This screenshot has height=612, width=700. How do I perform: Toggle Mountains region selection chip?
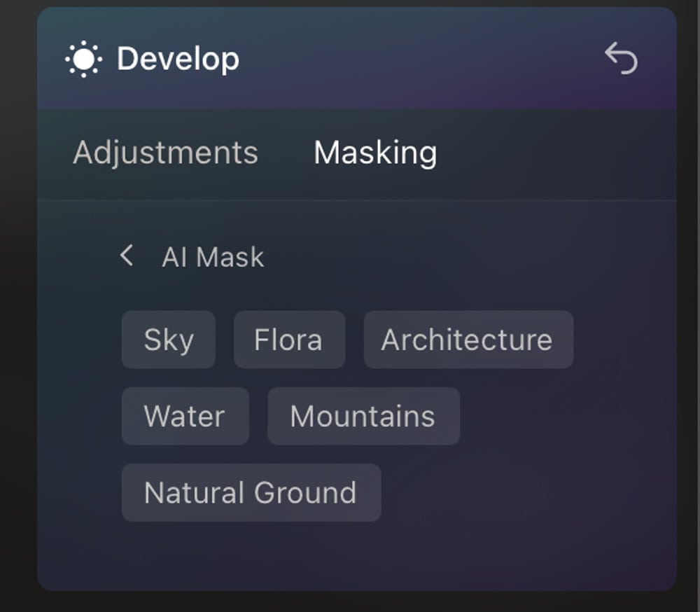point(364,416)
